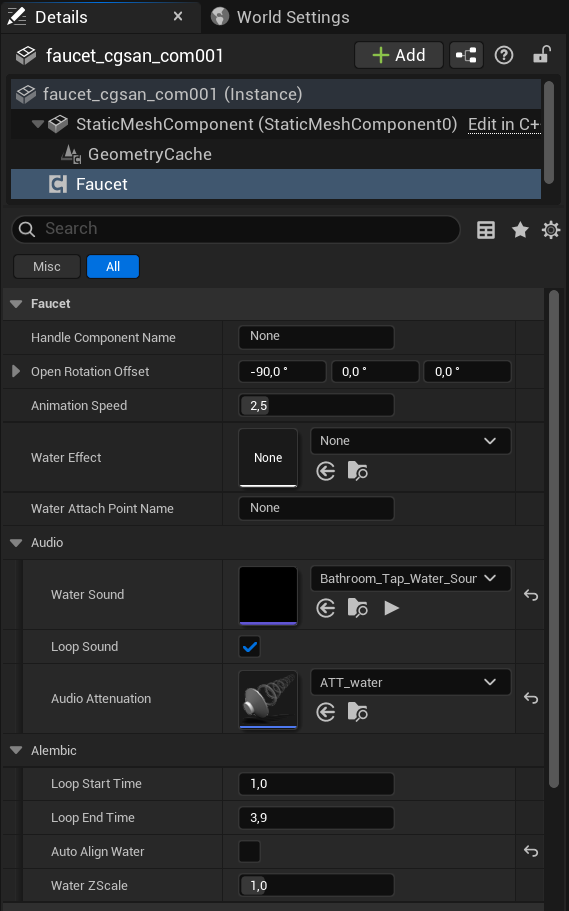This screenshot has height=911, width=569.
Task: Open the Blueprint/Add Script hierarchy icon button
Action: pyautogui.click(x=466, y=56)
